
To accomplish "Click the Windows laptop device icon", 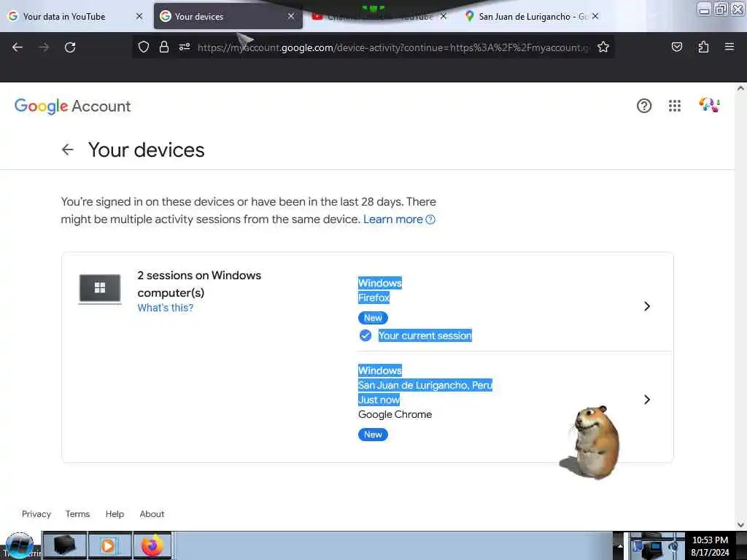I will [99, 289].
